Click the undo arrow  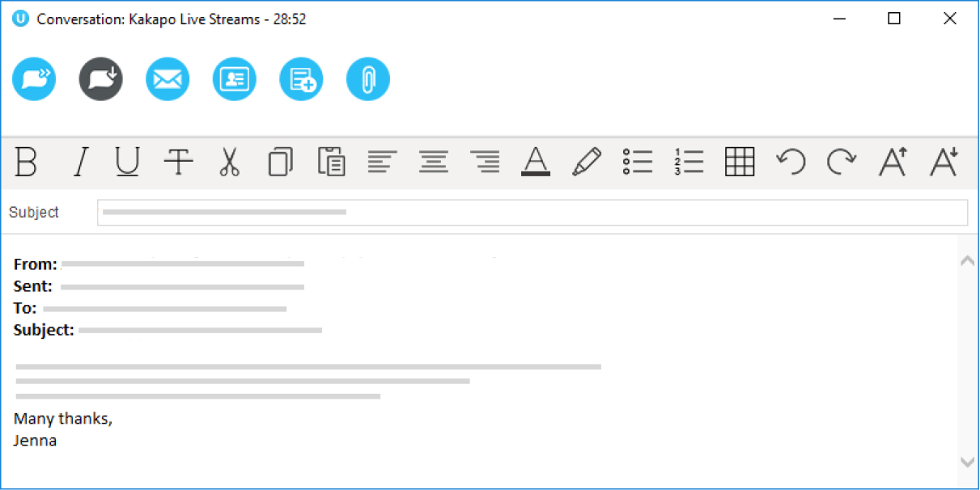(791, 162)
